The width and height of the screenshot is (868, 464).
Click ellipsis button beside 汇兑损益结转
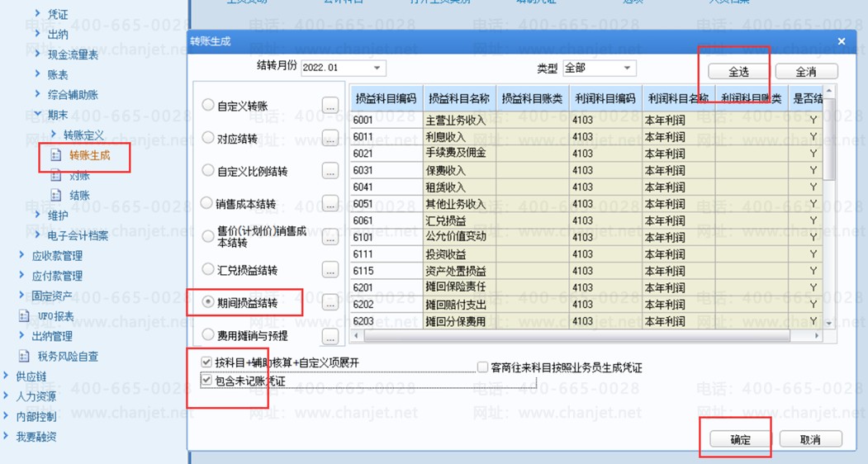(x=330, y=270)
